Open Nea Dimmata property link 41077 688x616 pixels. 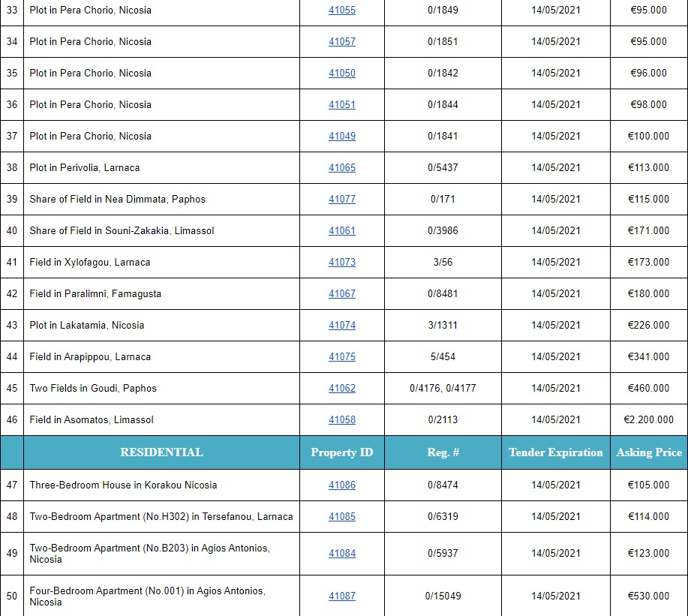[x=342, y=200]
